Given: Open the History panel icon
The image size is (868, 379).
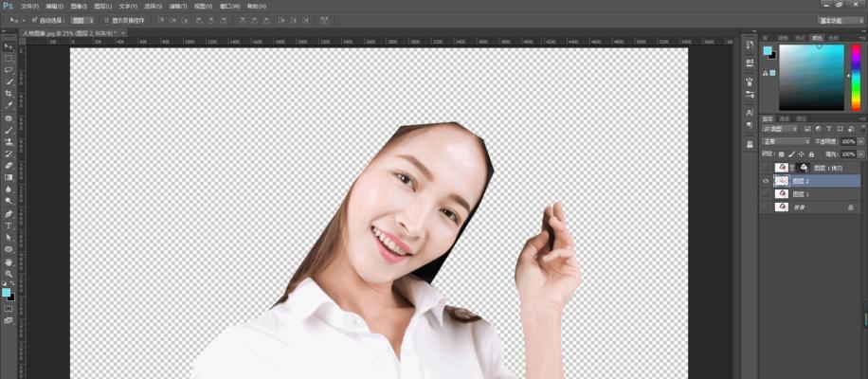Looking at the screenshot, I should pos(750,45).
